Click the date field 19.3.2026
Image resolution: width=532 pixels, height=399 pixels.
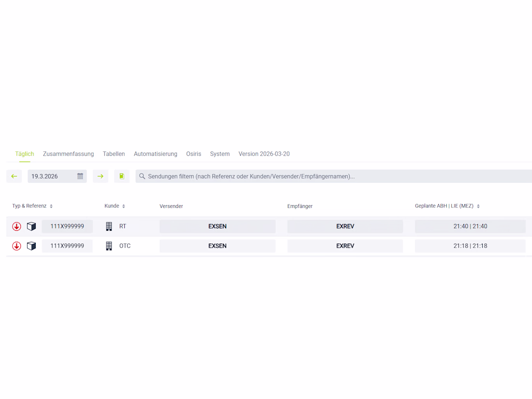[x=57, y=176]
